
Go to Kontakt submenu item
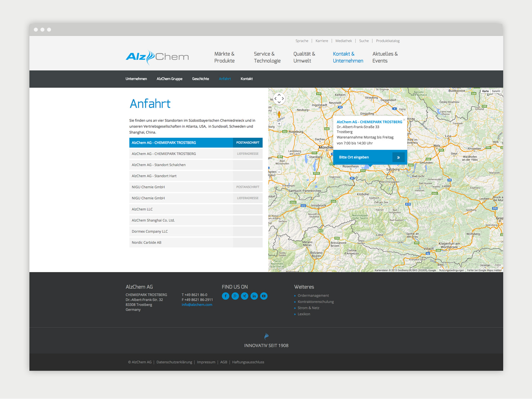pyautogui.click(x=247, y=79)
